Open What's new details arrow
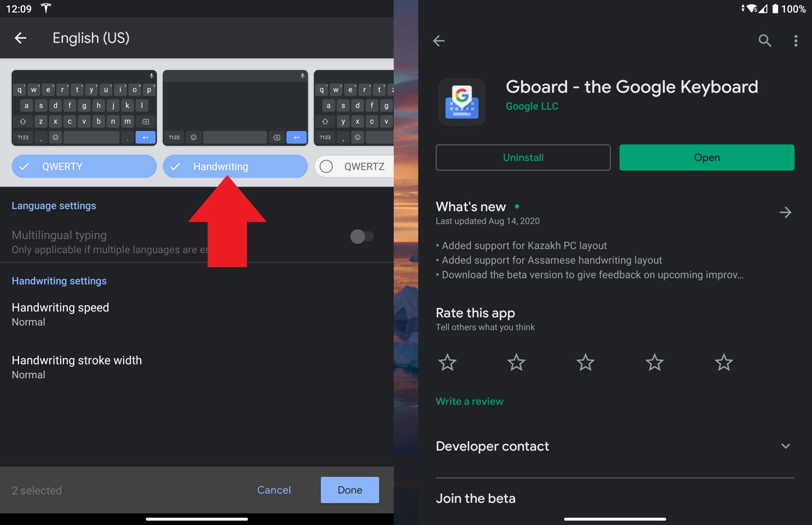Image resolution: width=812 pixels, height=525 pixels. click(785, 213)
